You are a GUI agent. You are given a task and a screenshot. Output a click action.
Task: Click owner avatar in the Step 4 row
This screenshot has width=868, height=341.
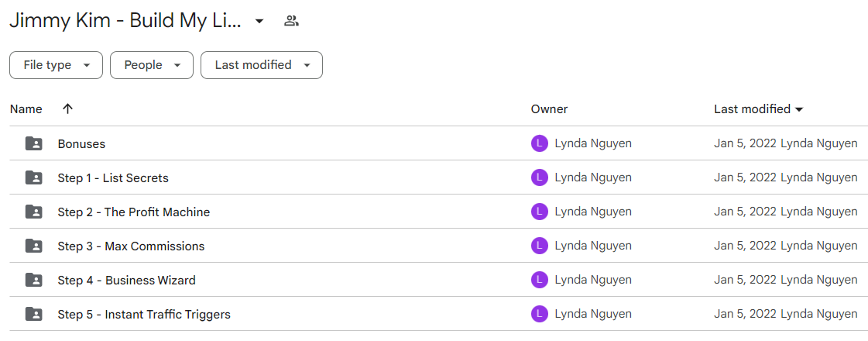539,280
